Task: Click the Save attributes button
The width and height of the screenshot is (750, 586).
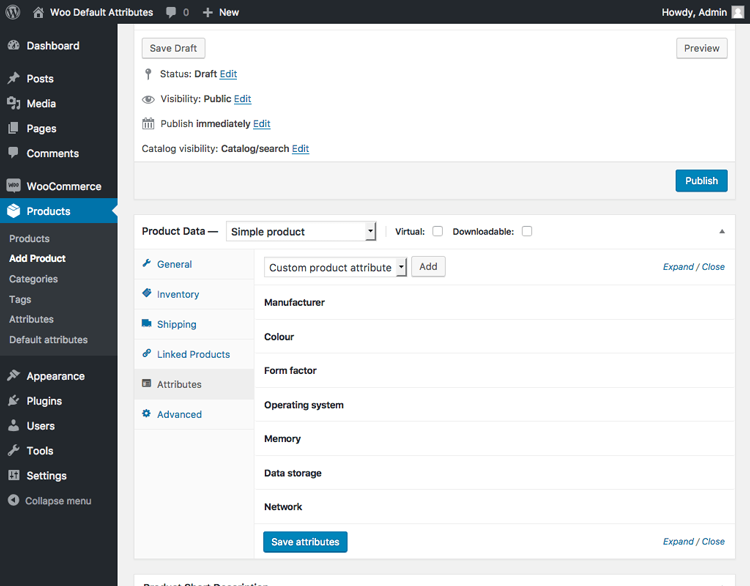Action: (305, 542)
